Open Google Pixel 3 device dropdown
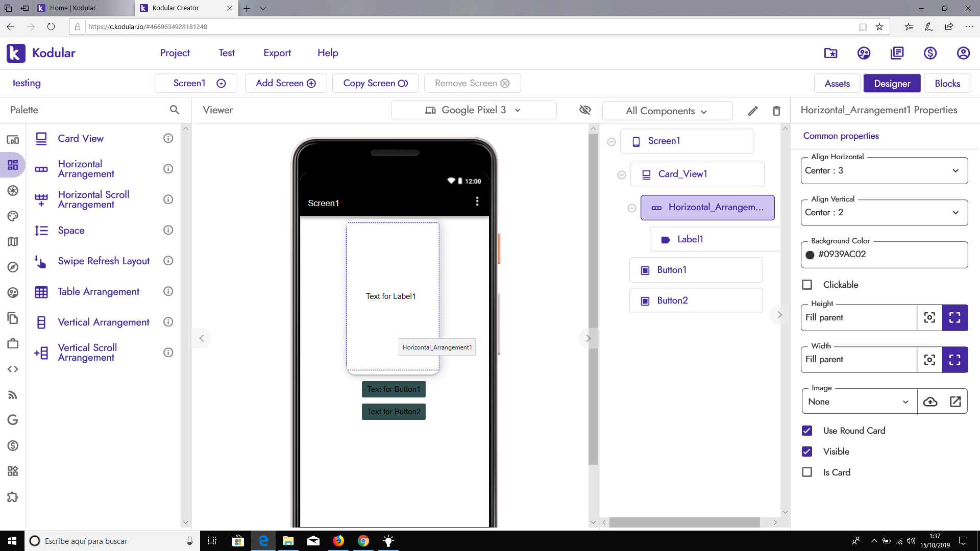 tap(473, 110)
